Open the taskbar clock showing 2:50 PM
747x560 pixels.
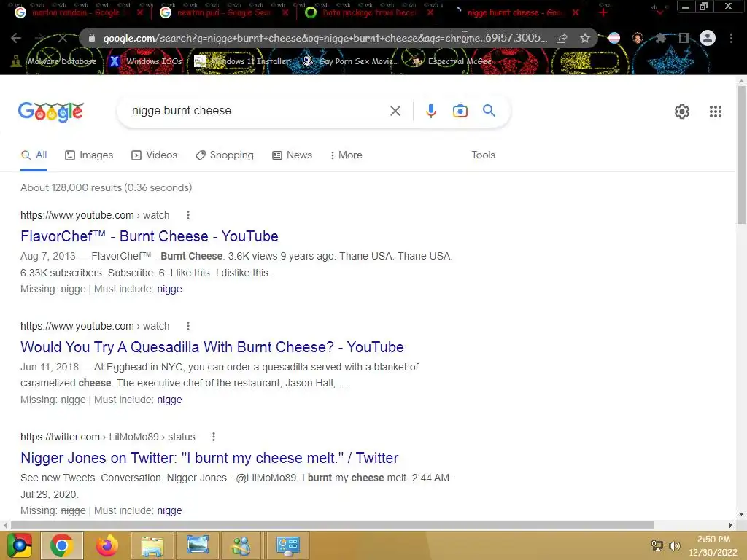713,545
